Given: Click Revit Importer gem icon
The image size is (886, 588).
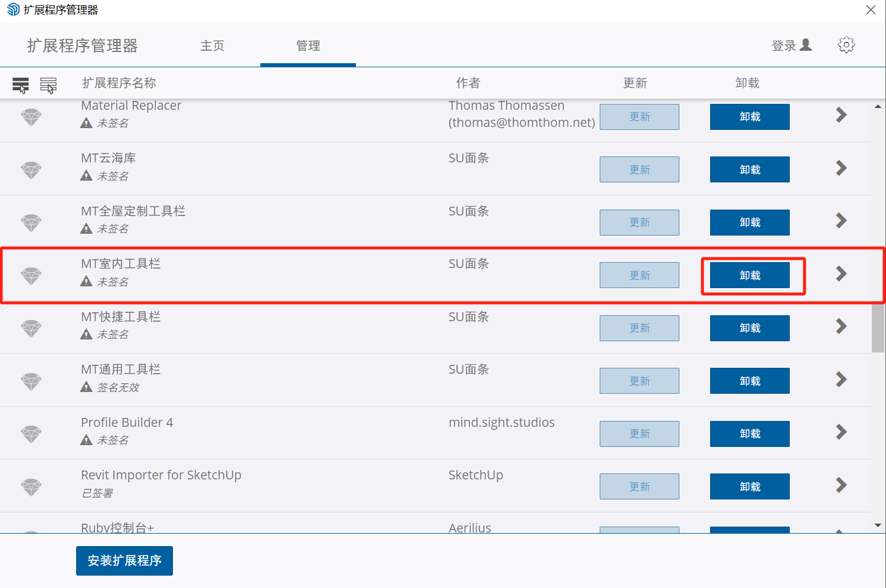Looking at the screenshot, I should pos(31,487).
